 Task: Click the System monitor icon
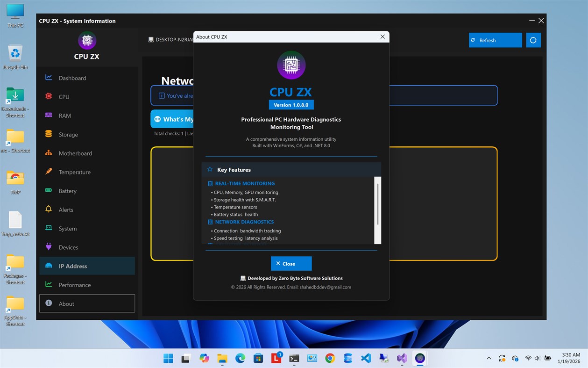point(49,228)
